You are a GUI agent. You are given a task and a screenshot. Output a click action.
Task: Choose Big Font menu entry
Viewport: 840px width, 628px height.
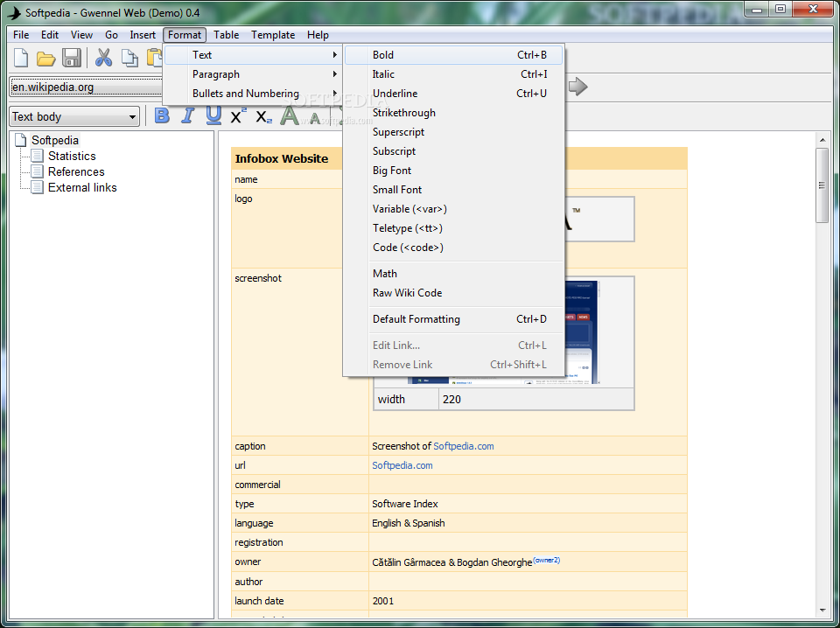pyautogui.click(x=454, y=171)
